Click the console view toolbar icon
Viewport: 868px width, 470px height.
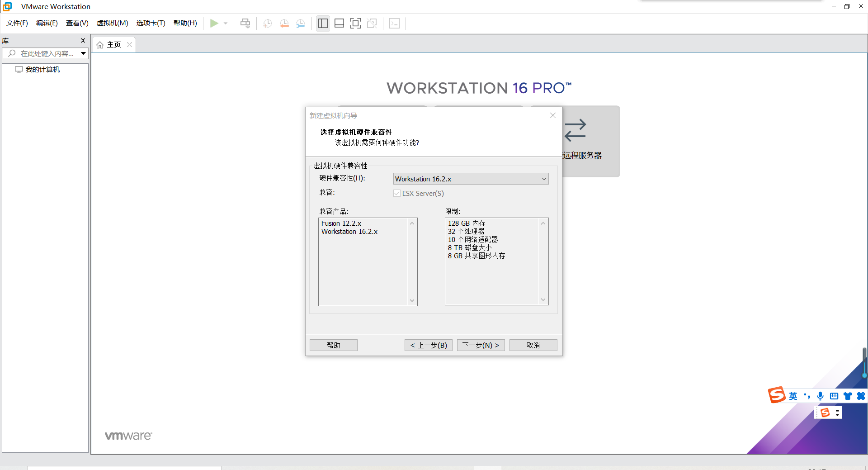[394, 23]
